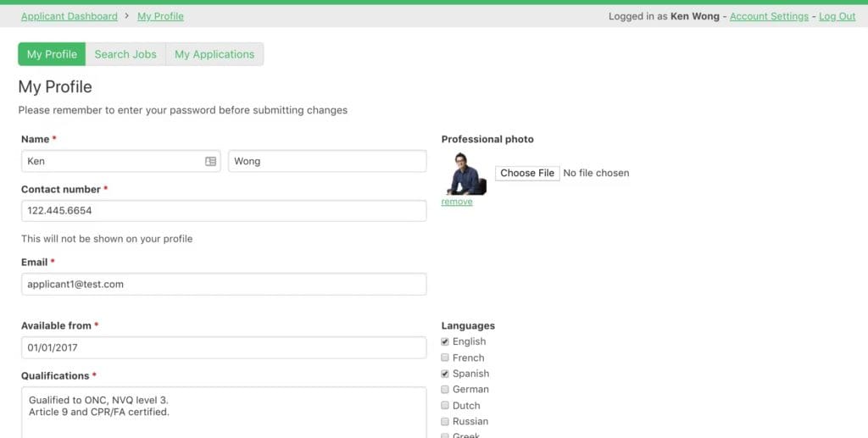Check the French language checkbox
This screenshot has height=438, width=868.
coord(446,358)
